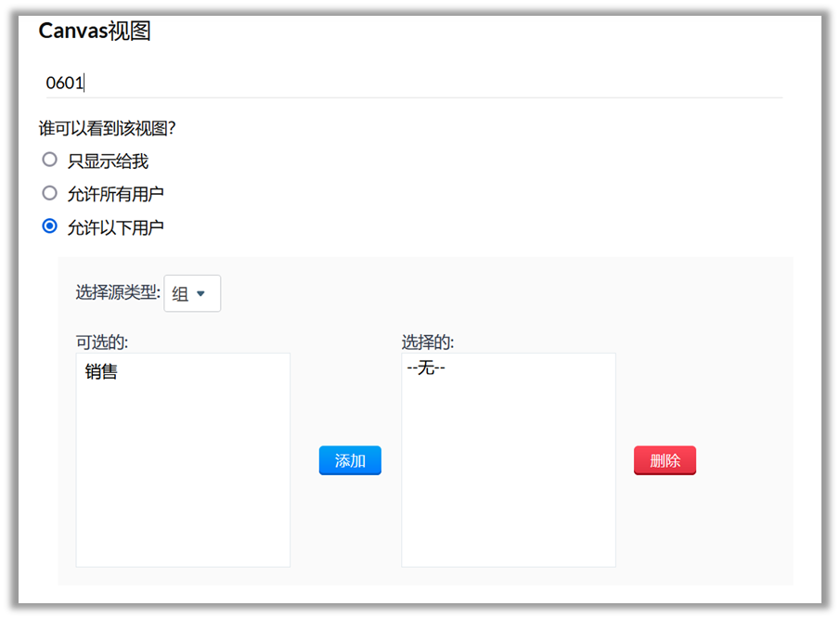Click the 允许所有用户 label text

pos(116,194)
